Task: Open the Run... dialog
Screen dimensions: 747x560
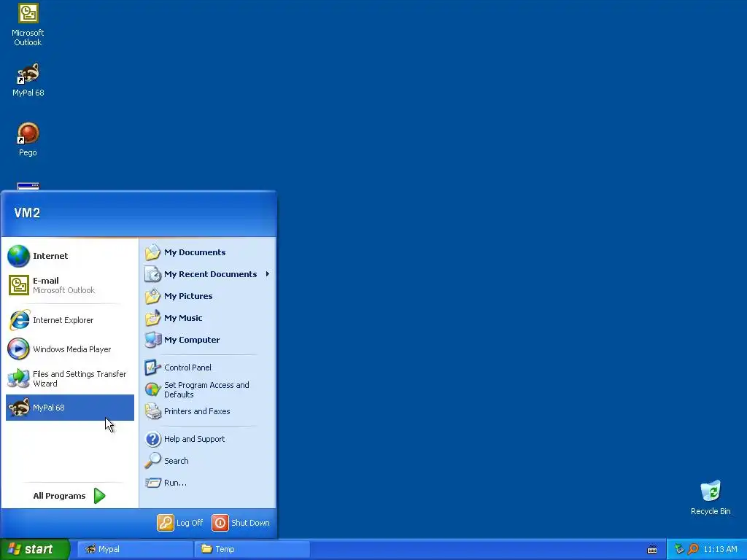Action: click(x=207, y=483)
